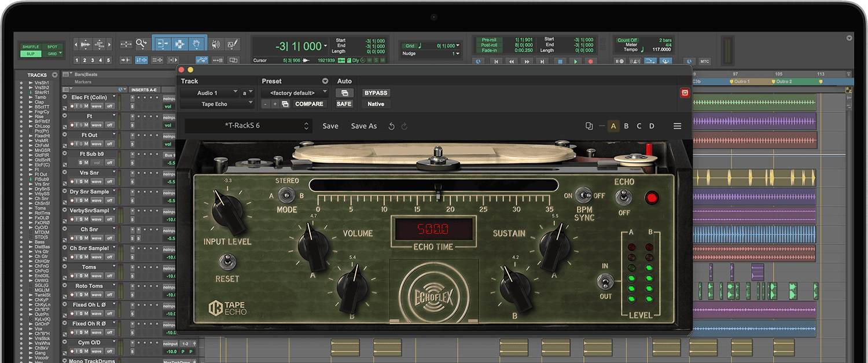Screen dimensions: 868x363
Task: Open the <factory default> preset dropdown
Action: coord(294,92)
